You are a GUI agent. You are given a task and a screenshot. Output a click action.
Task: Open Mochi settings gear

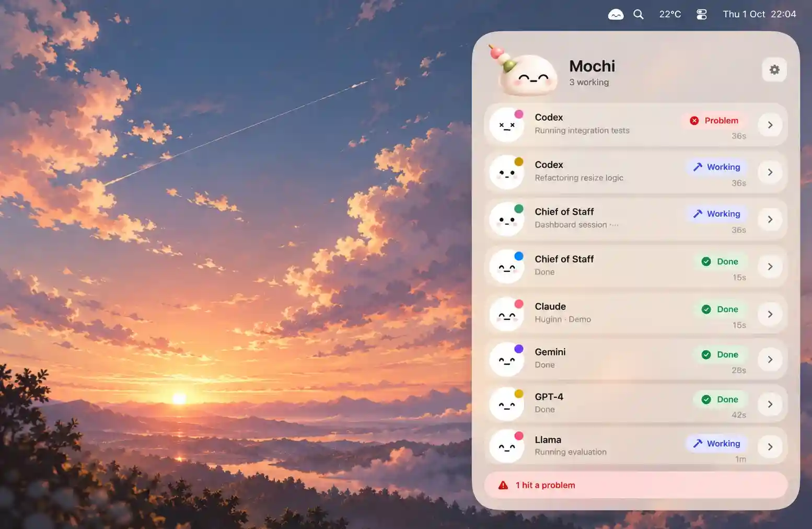point(774,70)
